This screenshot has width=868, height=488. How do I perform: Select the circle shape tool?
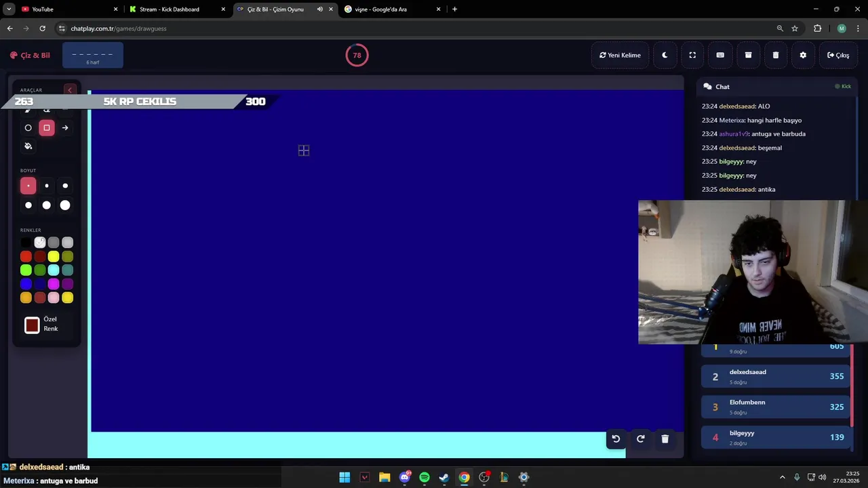[28, 127]
